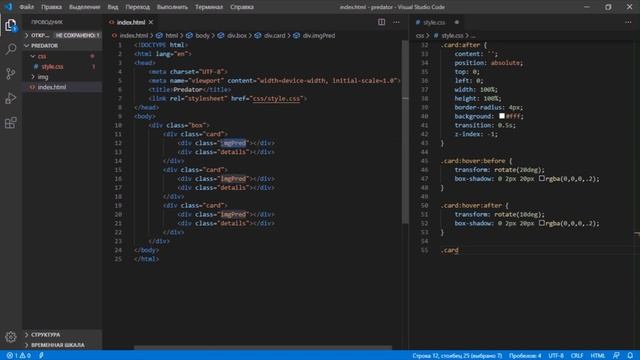Click div.box in the breadcrumb path
Image resolution: width=640 pixels, height=360 pixels.
point(237,36)
